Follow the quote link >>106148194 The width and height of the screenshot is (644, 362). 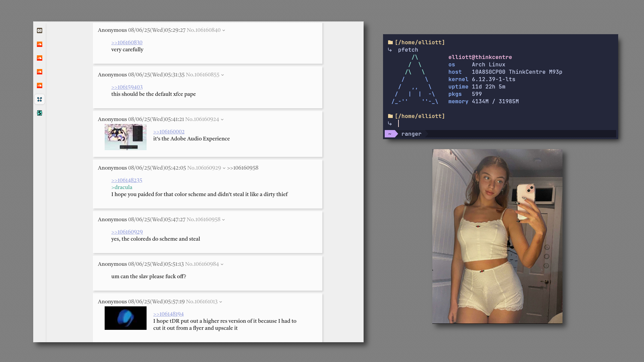point(168,314)
